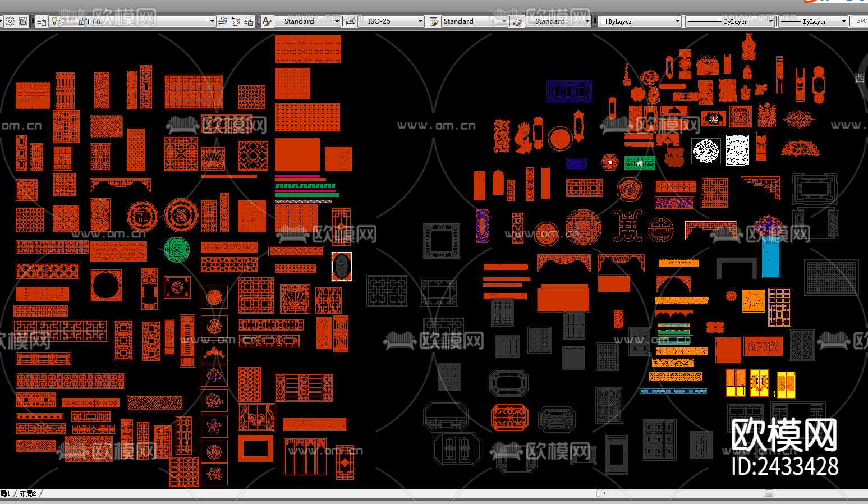Open the multileader style Standard dropdown
Screen dimensions: 868x504
click(587, 21)
